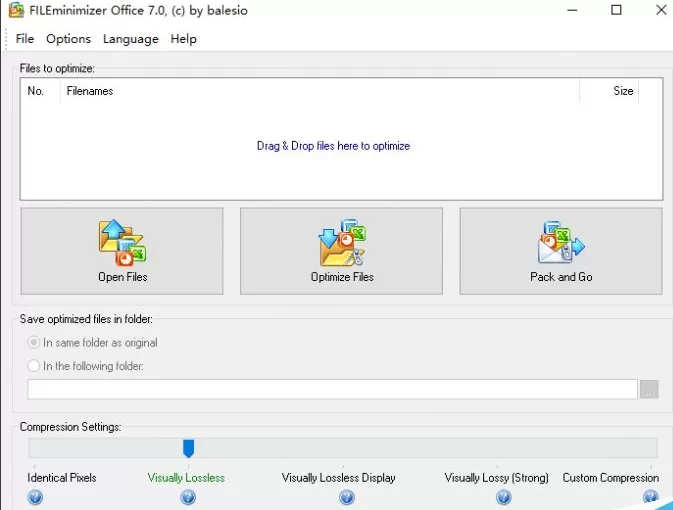This screenshot has height=510, width=673.
Task: Click the output folder path field
Action: 333,389
